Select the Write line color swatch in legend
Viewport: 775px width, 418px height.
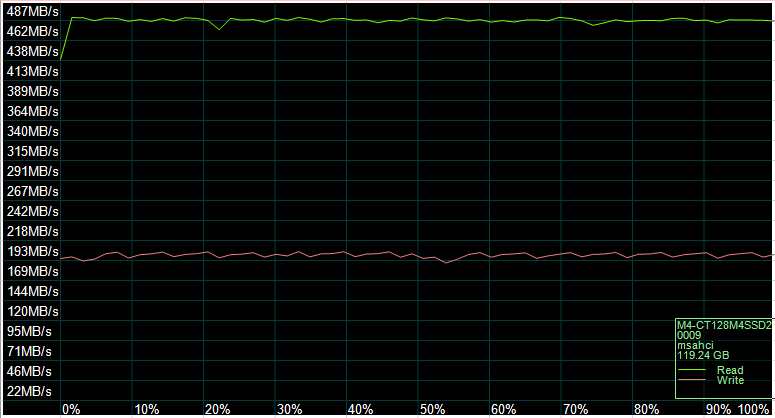(x=692, y=381)
